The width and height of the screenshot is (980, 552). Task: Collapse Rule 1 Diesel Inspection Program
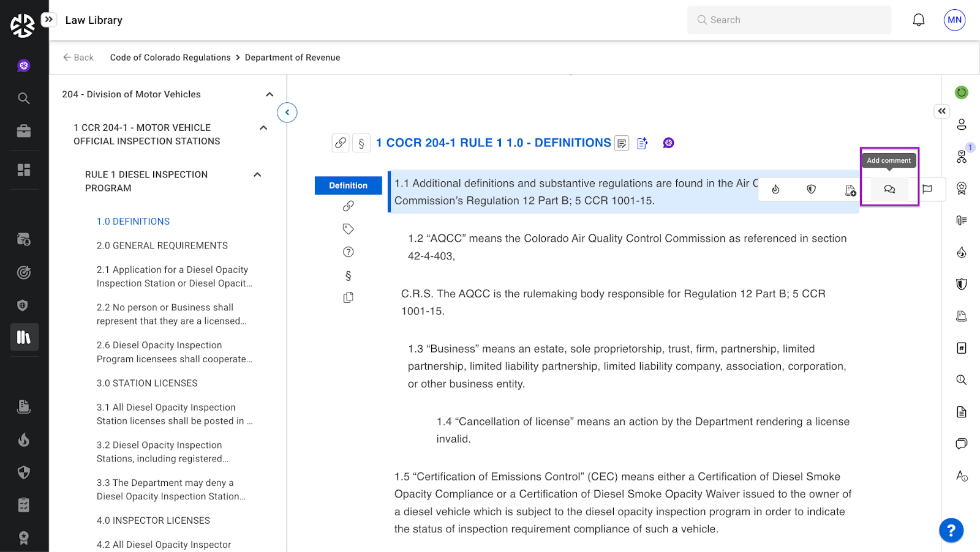[257, 175]
